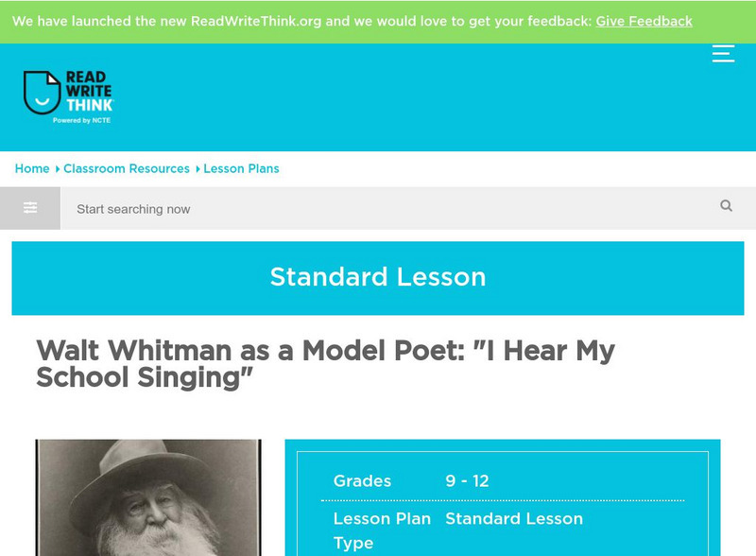Screen dimensions: 756x556
Task: Click the Walt Whitman lesson title
Action: [x=325, y=364]
